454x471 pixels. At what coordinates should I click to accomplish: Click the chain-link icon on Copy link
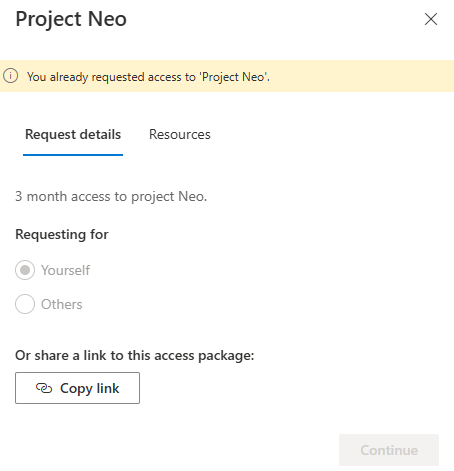[44, 388]
